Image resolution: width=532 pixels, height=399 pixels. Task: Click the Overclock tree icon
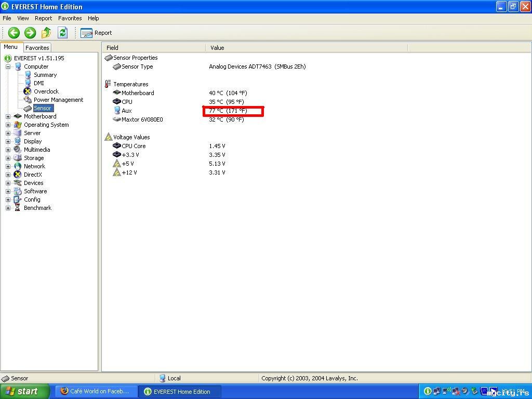coord(28,91)
